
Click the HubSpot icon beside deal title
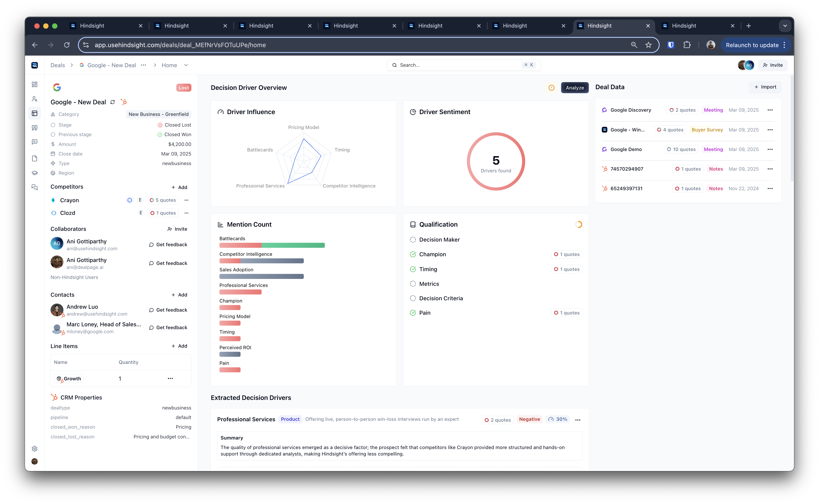[124, 102]
